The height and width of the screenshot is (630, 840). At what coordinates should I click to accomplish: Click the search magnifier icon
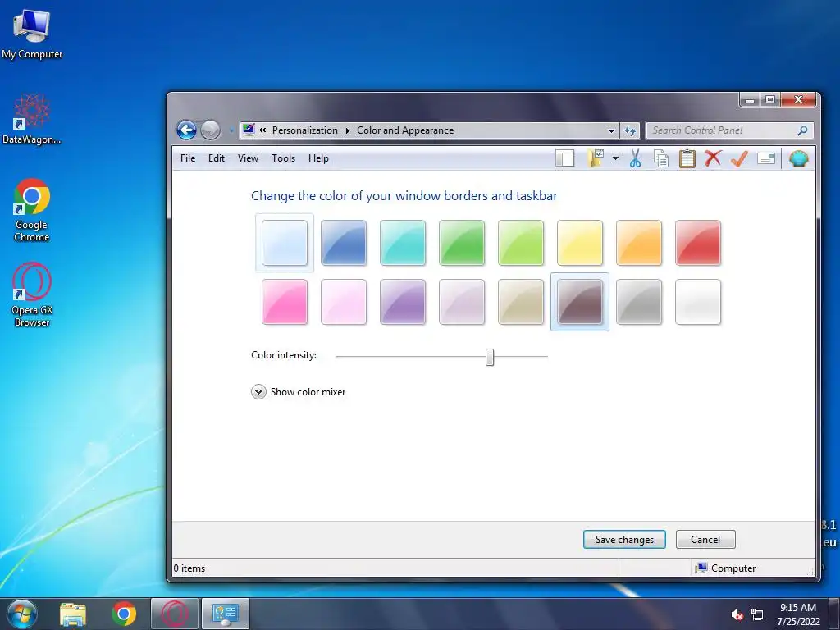point(802,130)
